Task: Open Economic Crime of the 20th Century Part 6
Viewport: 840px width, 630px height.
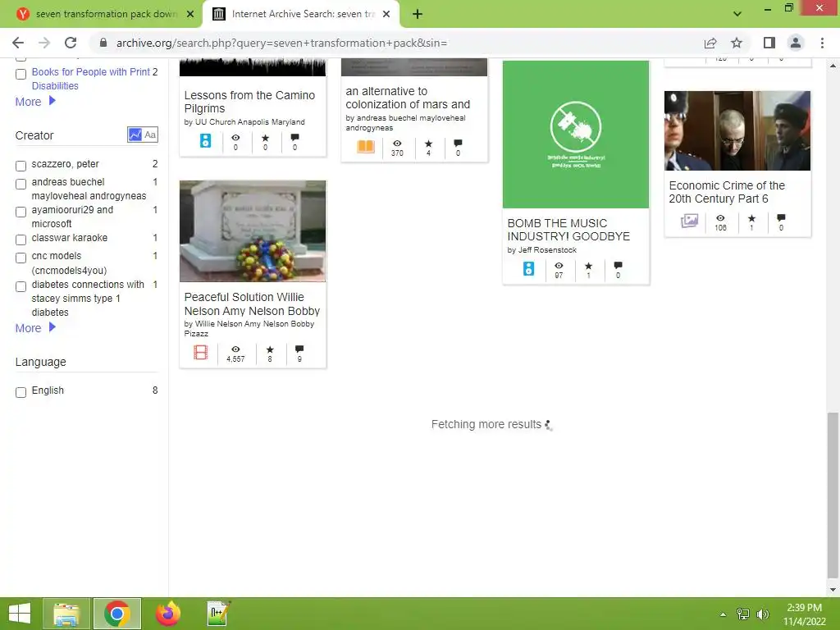Action: point(727,192)
